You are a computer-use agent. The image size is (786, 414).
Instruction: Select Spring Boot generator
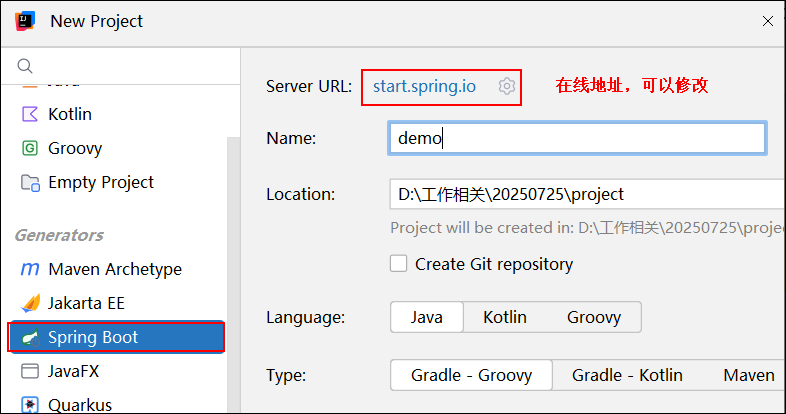click(x=116, y=337)
